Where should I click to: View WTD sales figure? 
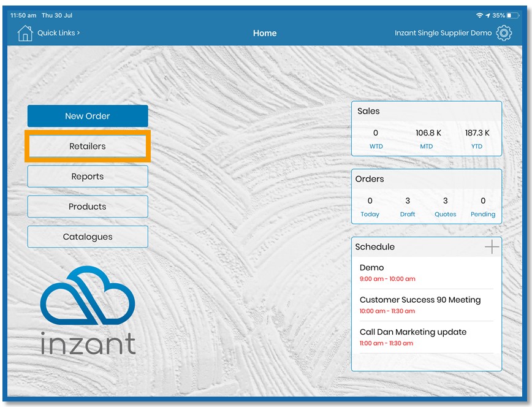point(376,139)
